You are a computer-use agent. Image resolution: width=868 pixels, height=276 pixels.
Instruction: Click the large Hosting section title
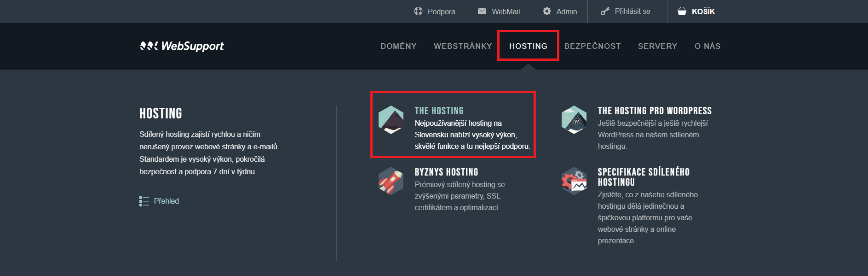point(161,113)
